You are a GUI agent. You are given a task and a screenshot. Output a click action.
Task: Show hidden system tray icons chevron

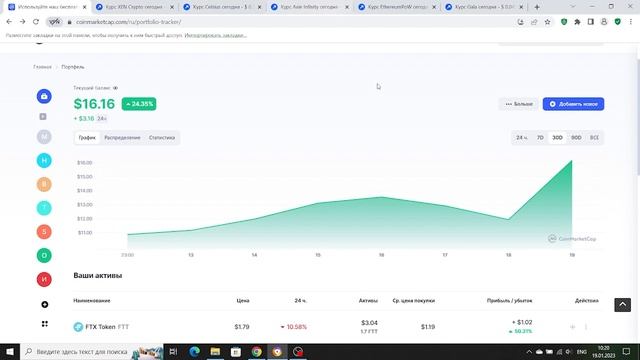click(x=529, y=352)
